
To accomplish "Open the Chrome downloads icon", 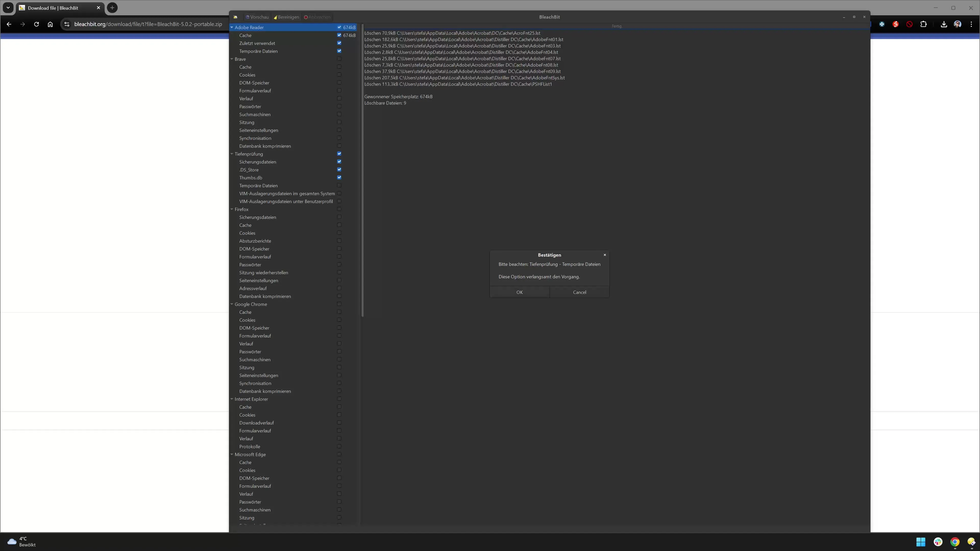I will pos(944,24).
